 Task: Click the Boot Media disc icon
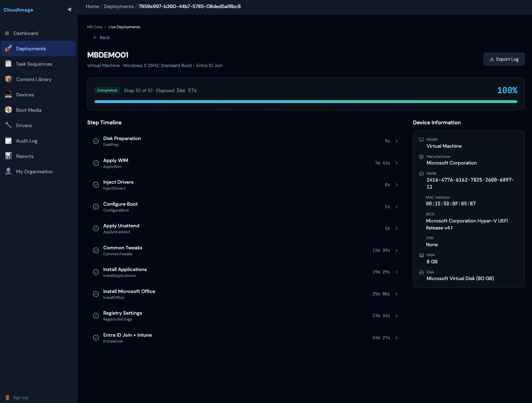coord(8,110)
